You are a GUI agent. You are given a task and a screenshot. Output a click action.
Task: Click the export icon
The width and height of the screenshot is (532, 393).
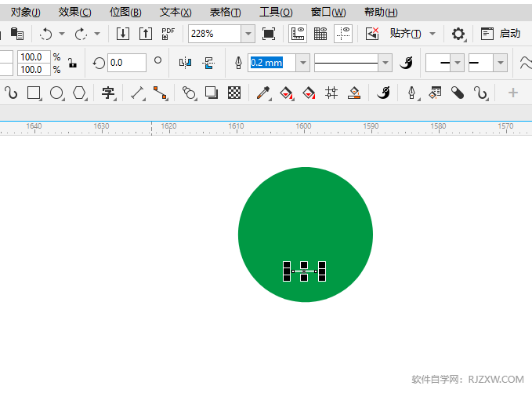click(x=146, y=34)
